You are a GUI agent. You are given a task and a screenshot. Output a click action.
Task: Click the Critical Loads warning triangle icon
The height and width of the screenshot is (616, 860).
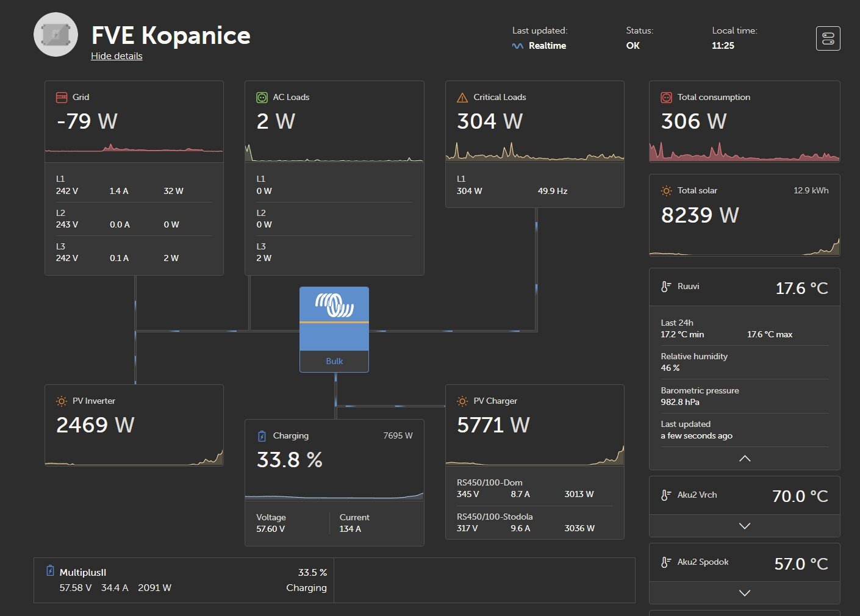click(462, 98)
